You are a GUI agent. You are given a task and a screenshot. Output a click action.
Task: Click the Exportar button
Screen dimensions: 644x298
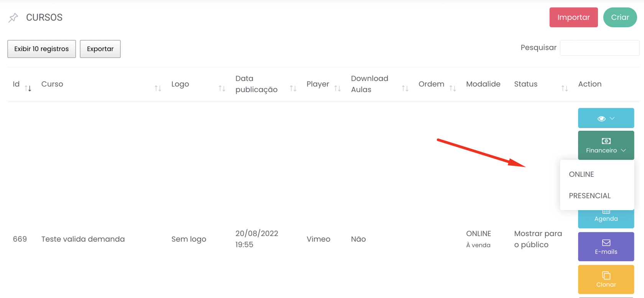click(100, 49)
